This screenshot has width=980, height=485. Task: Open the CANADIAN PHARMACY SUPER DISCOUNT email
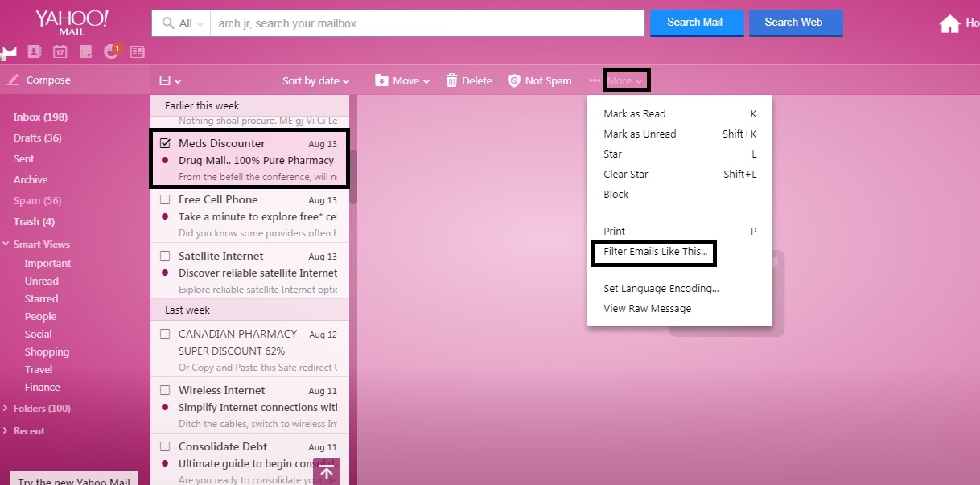[249, 351]
